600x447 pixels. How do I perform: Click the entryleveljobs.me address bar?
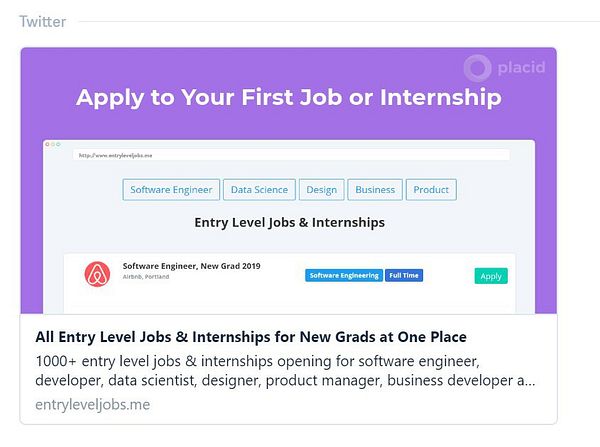pyautogui.click(x=290, y=156)
